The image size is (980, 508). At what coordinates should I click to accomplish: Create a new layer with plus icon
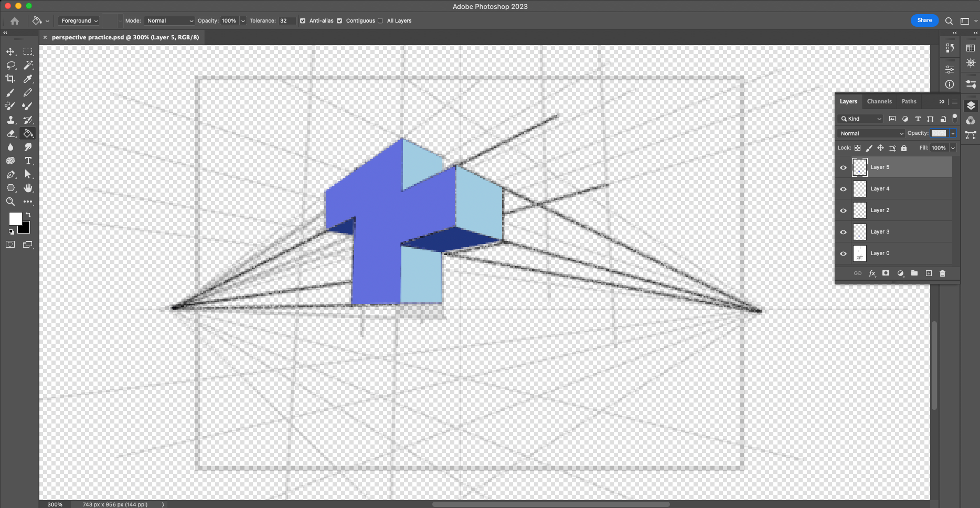(929, 273)
